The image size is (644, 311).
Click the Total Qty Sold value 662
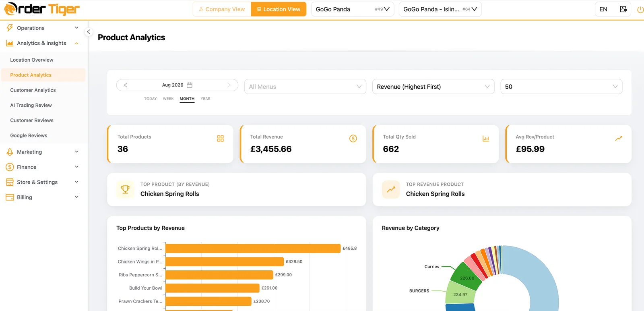391,149
